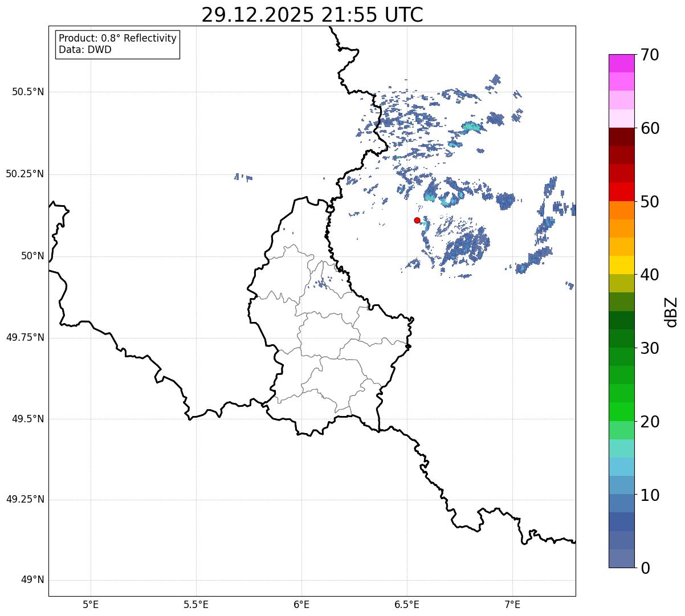Click the colorbar 30 tick label
The height and width of the screenshot is (616, 685).
pos(650,348)
